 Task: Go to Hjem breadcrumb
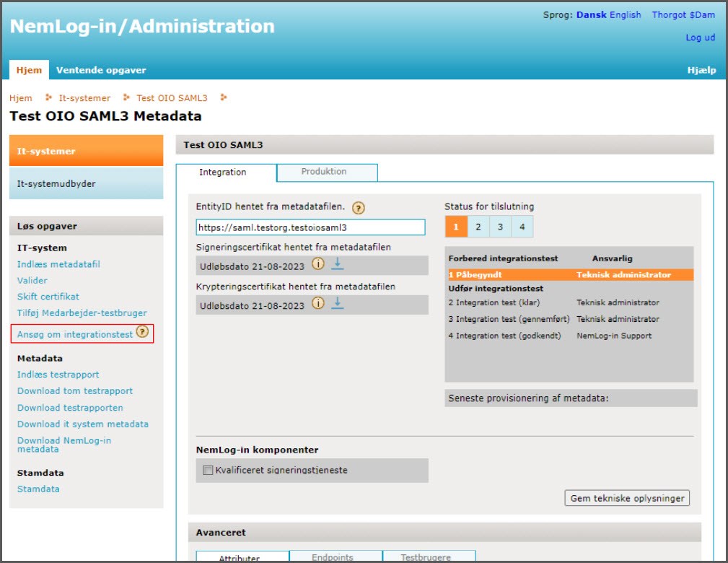pos(21,98)
